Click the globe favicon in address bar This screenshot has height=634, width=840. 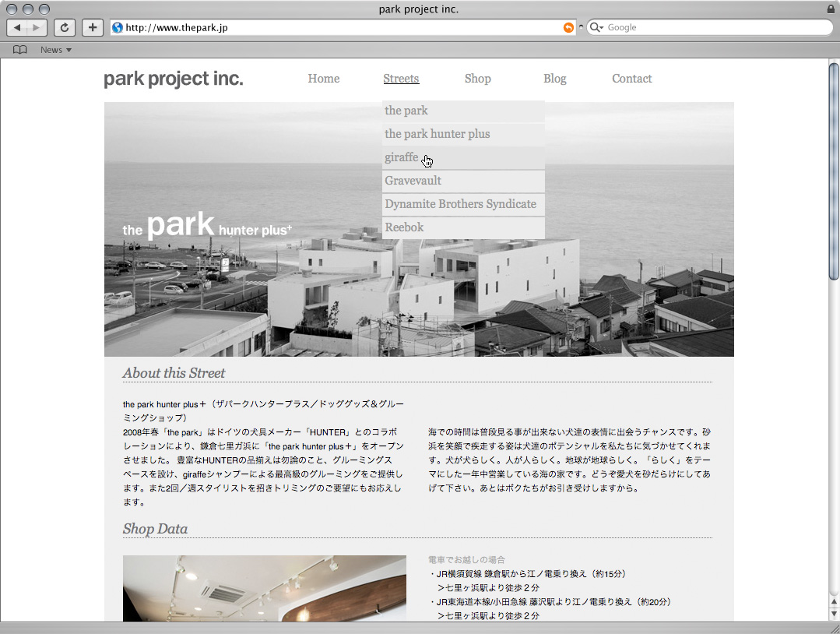click(118, 27)
